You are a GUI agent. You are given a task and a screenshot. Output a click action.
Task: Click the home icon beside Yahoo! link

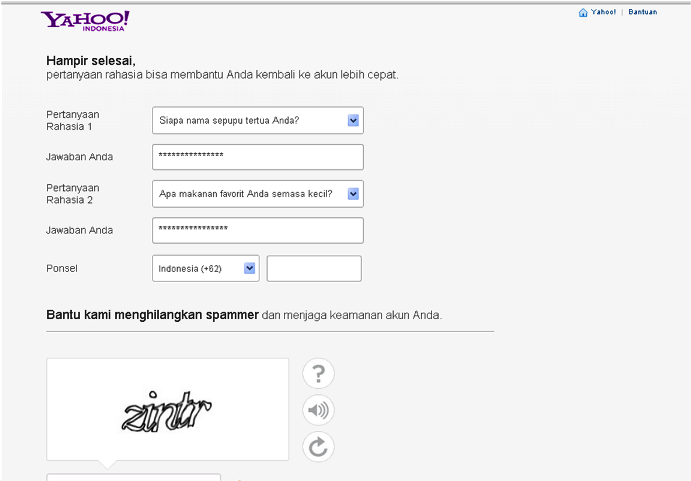point(583,12)
